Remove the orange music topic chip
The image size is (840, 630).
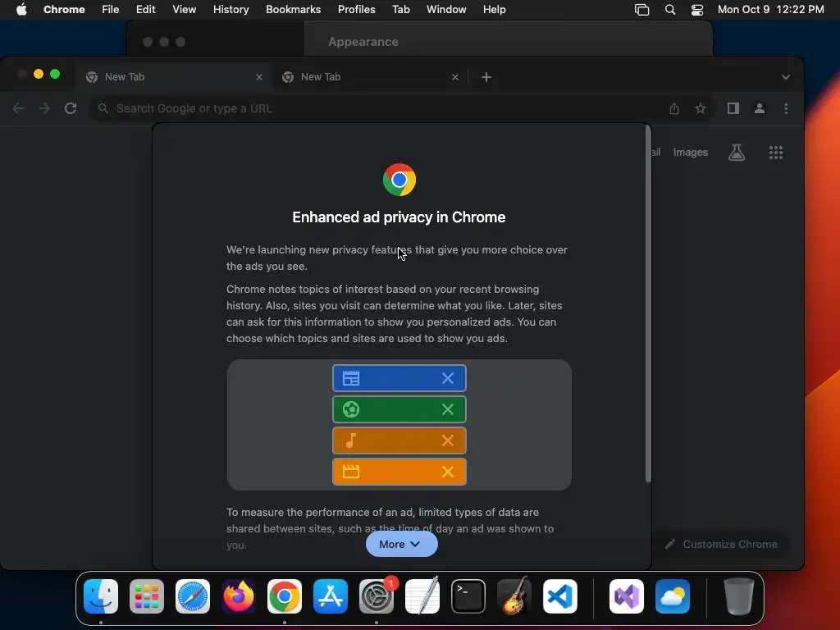click(448, 441)
